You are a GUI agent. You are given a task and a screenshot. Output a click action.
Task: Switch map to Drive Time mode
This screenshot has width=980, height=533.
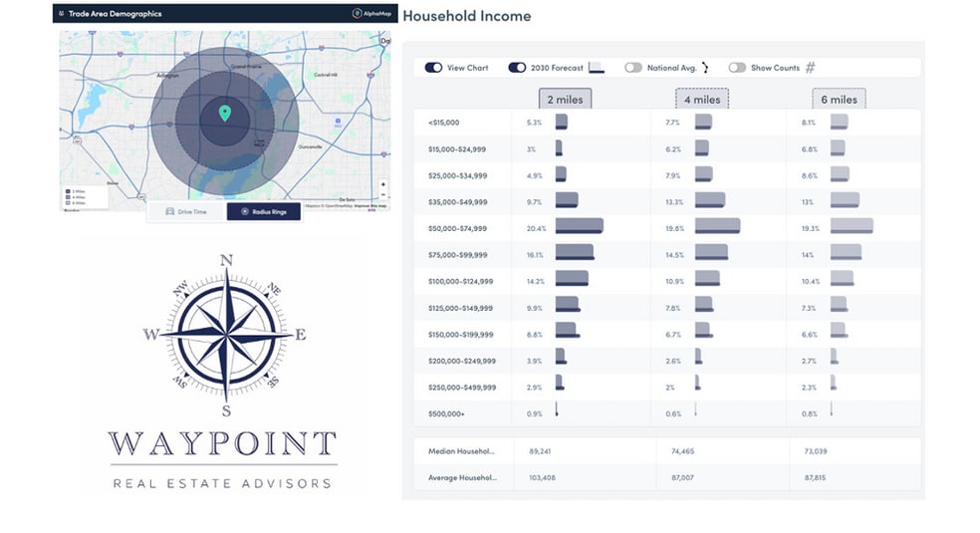[x=185, y=211]
